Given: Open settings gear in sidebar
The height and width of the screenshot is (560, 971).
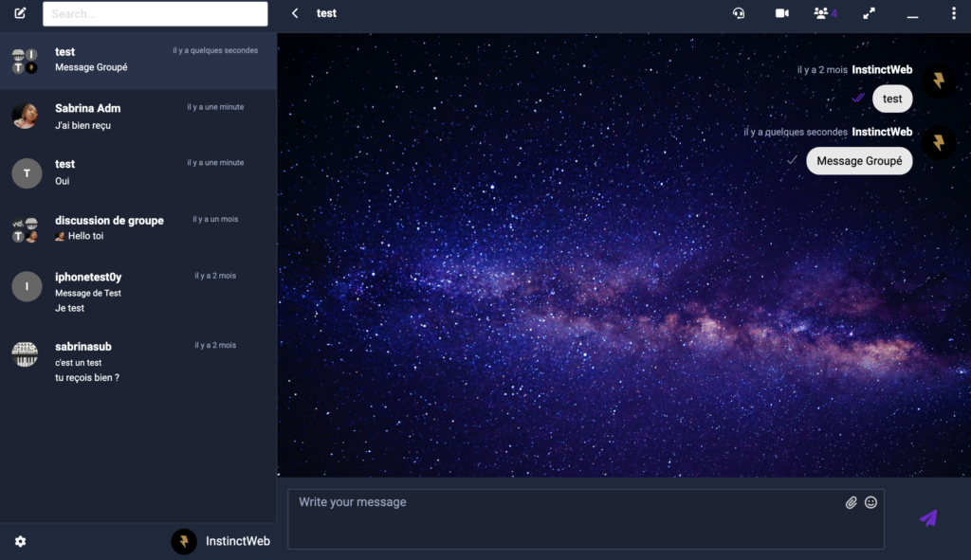Looking at the screenshot, I should tap(20, 541).
